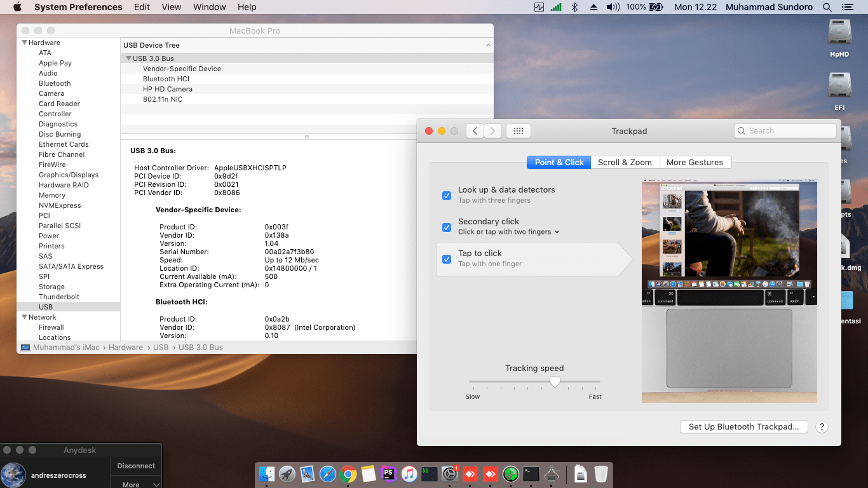Click the Show All grid icon in Trackpad
This screenshot has height=488, width=868.
point(518,131)
